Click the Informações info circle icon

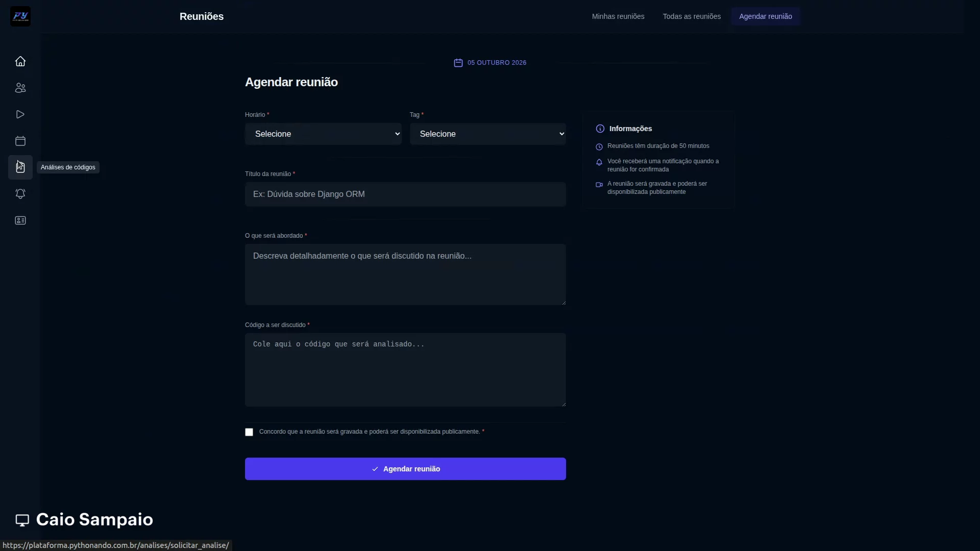600,129
